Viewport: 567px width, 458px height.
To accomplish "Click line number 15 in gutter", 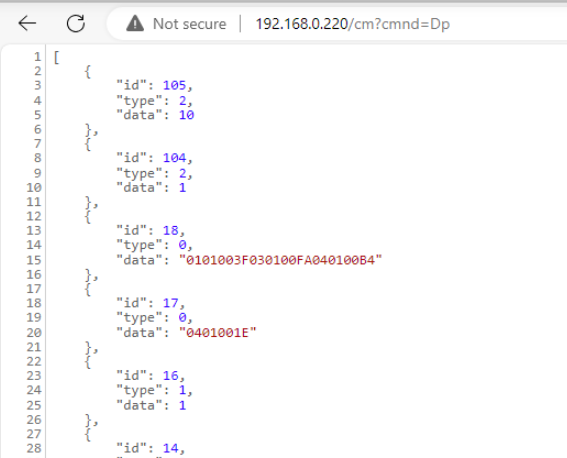I will tap(34, 260).
